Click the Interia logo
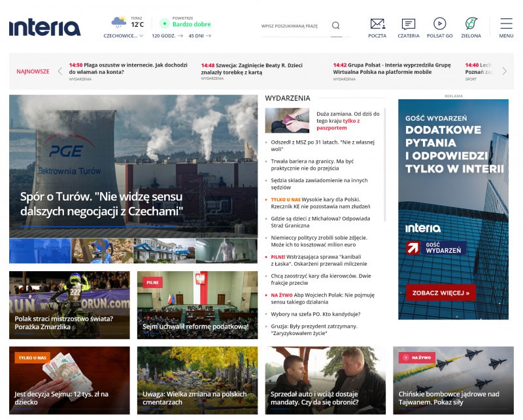Viewport: 523px width, 420px height. click(x=44, y=27)
